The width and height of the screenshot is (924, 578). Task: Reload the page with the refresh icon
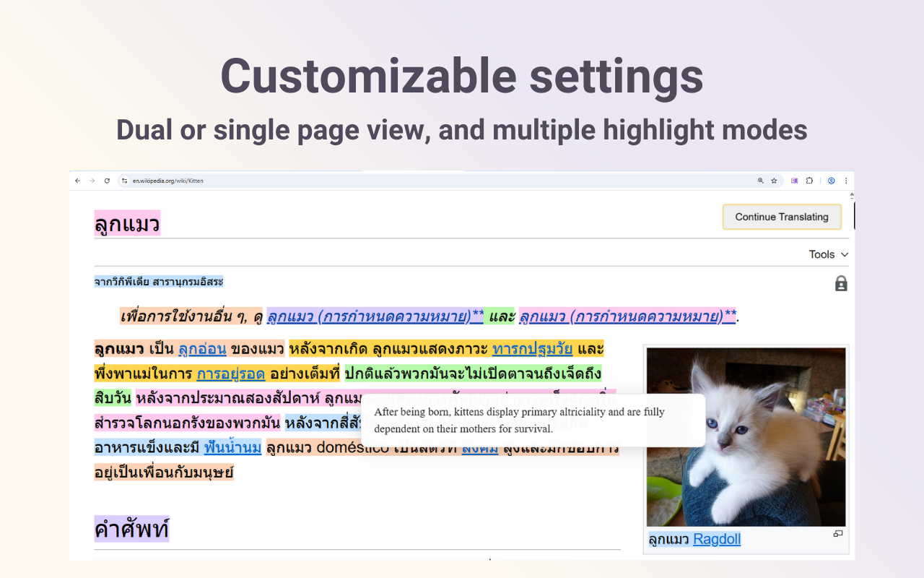pos(107,181)
